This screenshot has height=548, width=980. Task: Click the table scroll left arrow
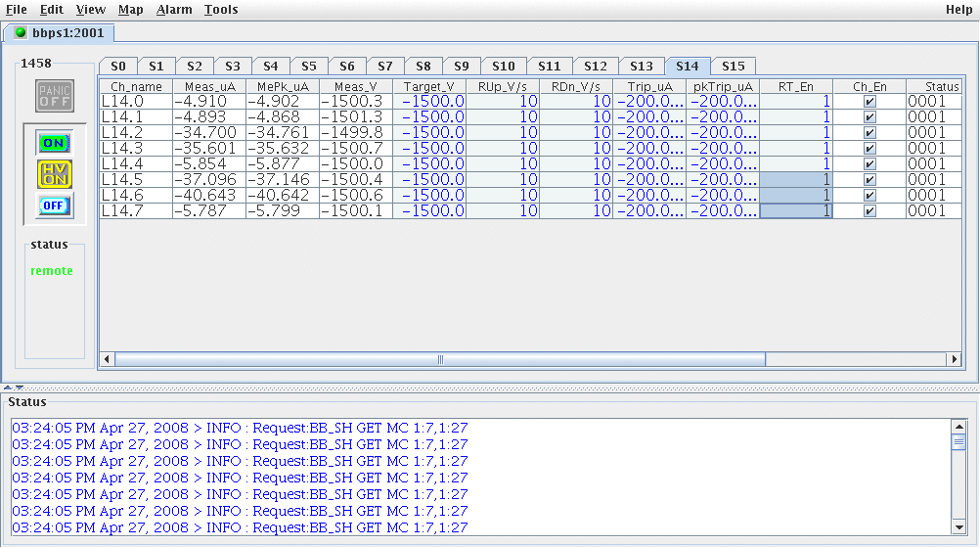coord(107,359)
